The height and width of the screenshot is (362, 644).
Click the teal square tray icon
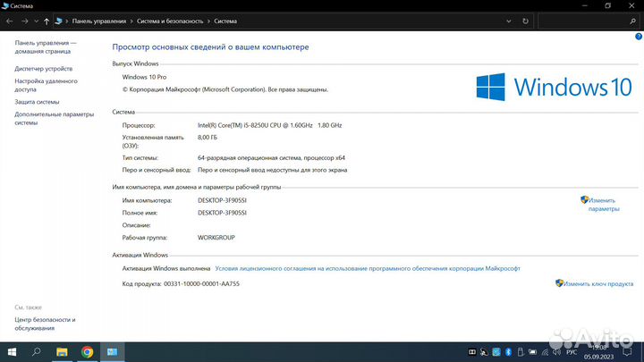(496, 352)
